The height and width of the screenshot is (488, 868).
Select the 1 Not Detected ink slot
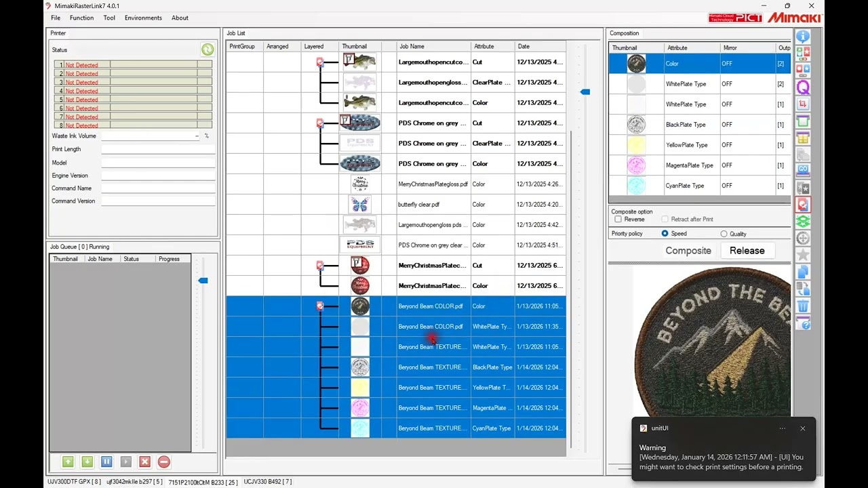tap(133, 64)
